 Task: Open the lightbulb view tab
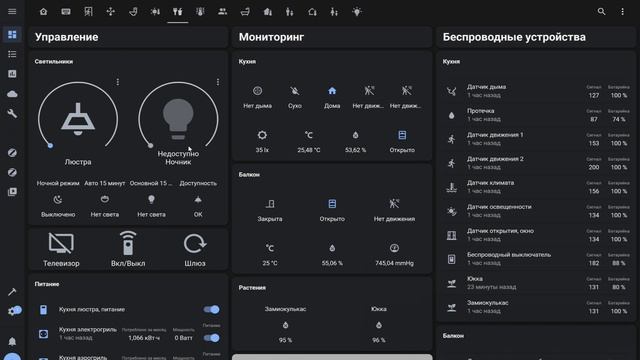coord(357,11)
